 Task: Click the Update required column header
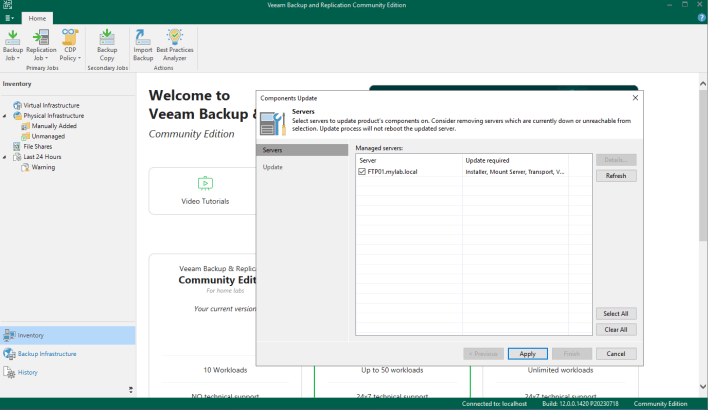point(515,160)
